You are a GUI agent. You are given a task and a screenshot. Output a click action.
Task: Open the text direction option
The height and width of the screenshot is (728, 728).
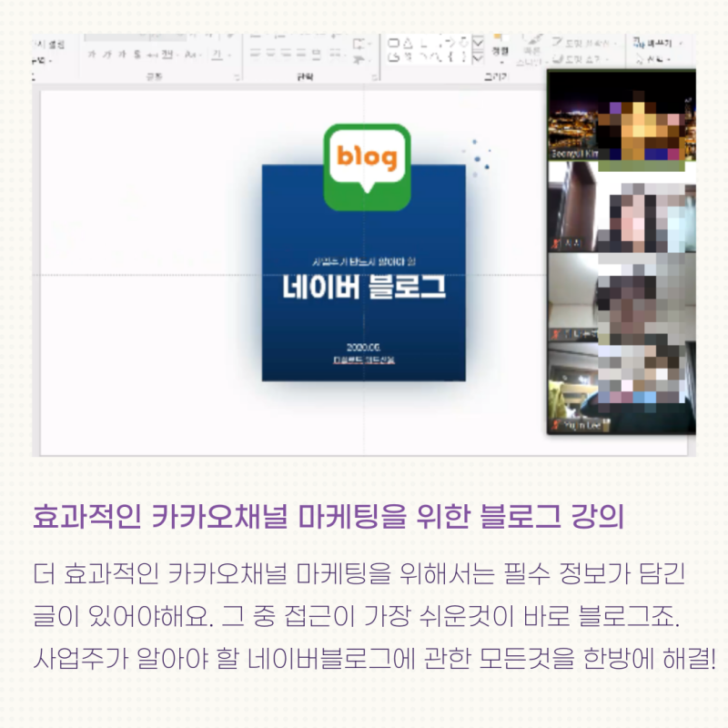click(360, 45)
